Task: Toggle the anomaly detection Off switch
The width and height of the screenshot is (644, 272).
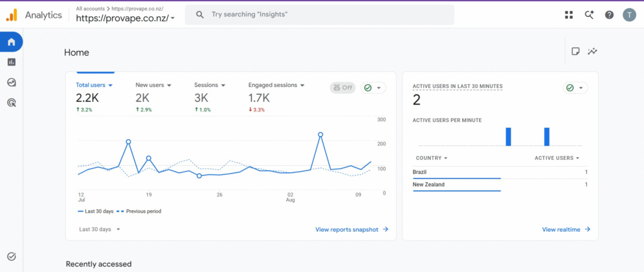Action: pos(343,88)
